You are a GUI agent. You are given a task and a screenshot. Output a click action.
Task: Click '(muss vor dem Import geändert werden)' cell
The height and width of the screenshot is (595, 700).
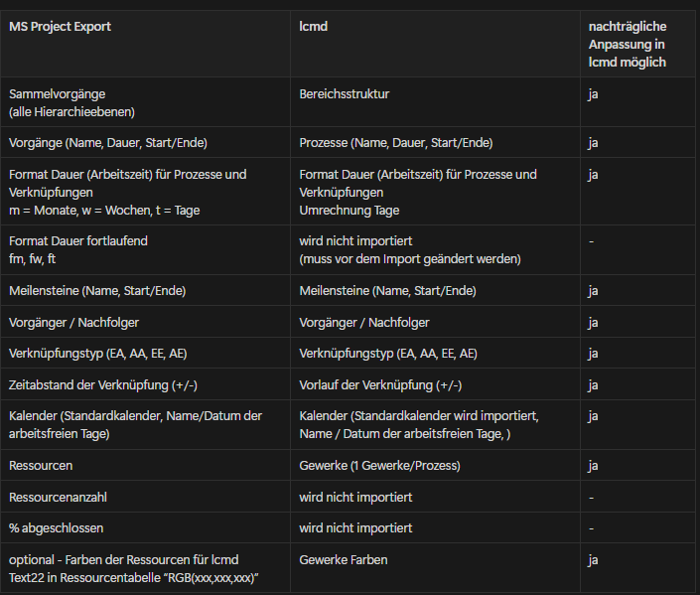435,249
